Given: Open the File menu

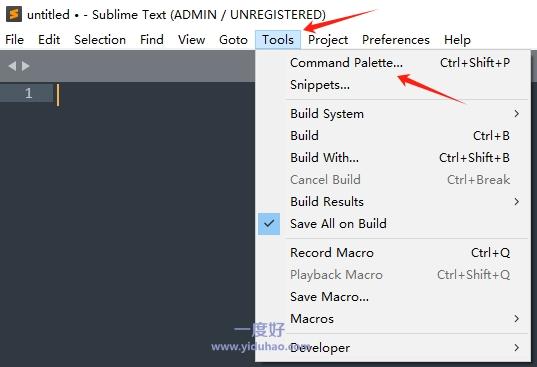Looking at the screenshot, I should [14, 40].
